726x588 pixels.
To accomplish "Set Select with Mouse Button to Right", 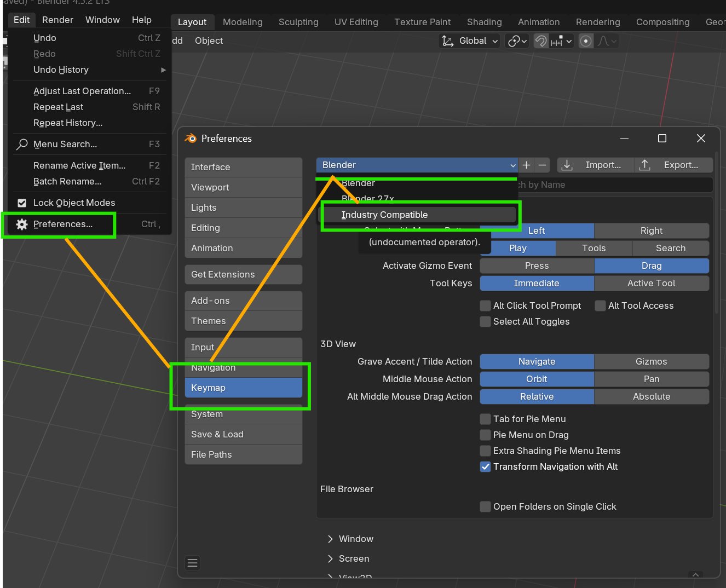I will click(652, 230).
